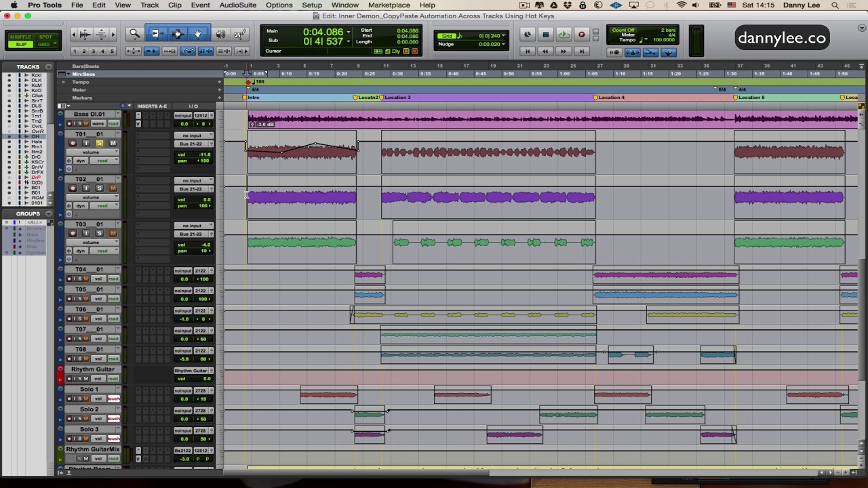Viewport: 868px width, 488px height.
Task: Click Return to Zero transport button
Action: tap(528, 52)
